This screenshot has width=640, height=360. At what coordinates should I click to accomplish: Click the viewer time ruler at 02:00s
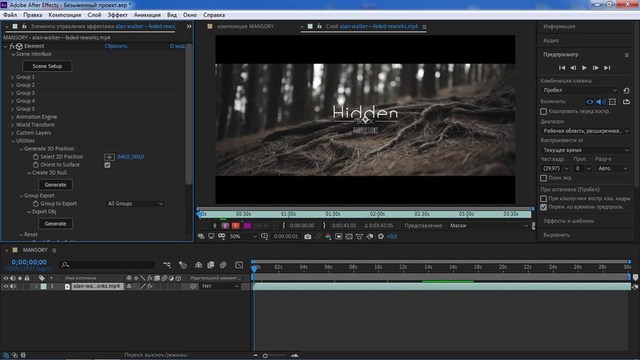[377, 214]
